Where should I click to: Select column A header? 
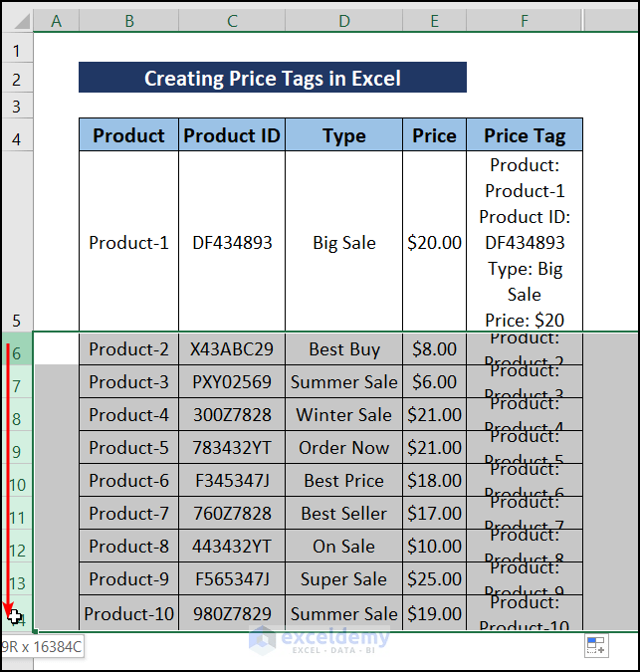pyautogui.click(x=56, y=21)
